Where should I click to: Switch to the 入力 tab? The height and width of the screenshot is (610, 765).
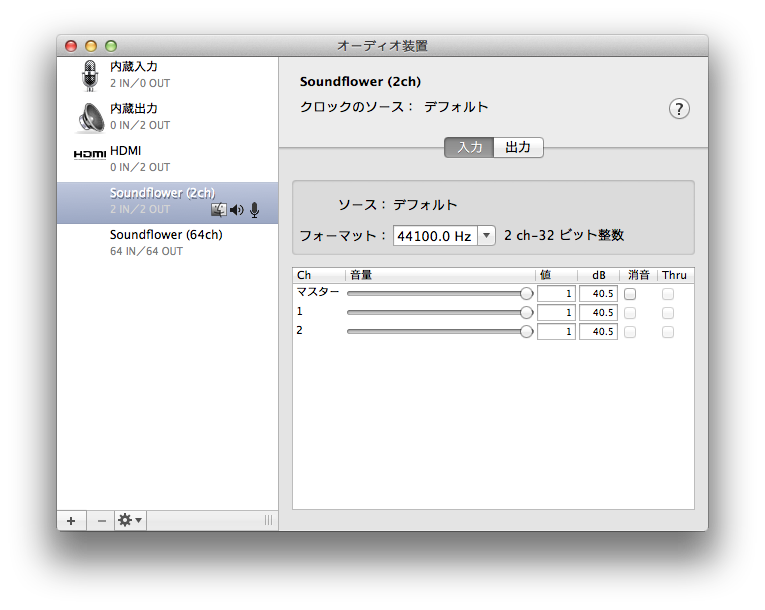[x=469, y=147]
